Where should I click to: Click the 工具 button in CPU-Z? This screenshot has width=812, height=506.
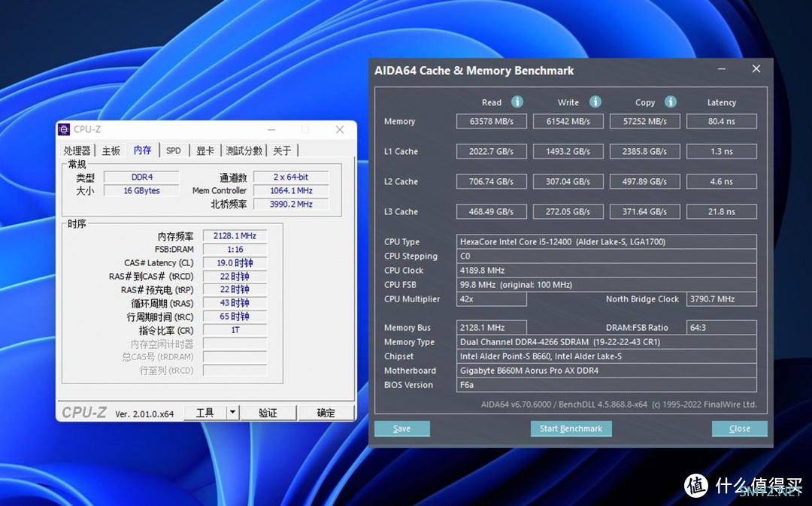point(205,412)
